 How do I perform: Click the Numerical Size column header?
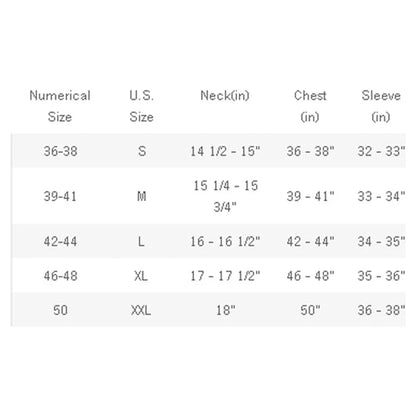[60, 106]
